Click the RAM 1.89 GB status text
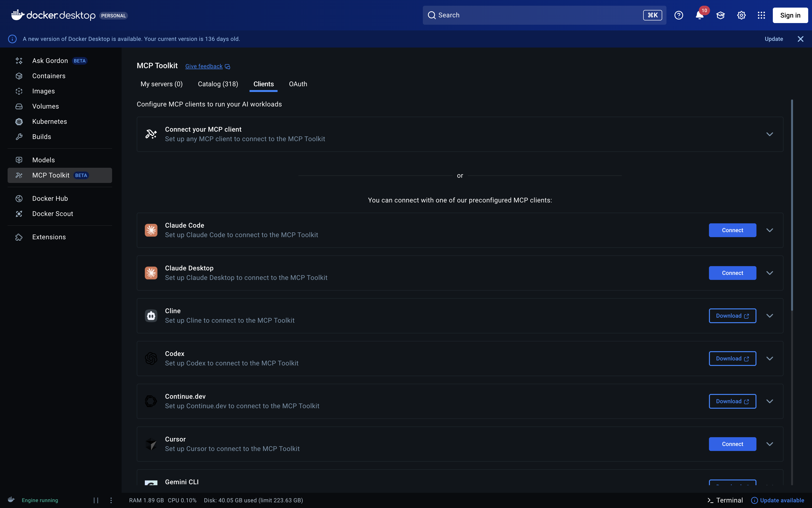The width and height of the screenshot is (812, 508). coord(146,500)
